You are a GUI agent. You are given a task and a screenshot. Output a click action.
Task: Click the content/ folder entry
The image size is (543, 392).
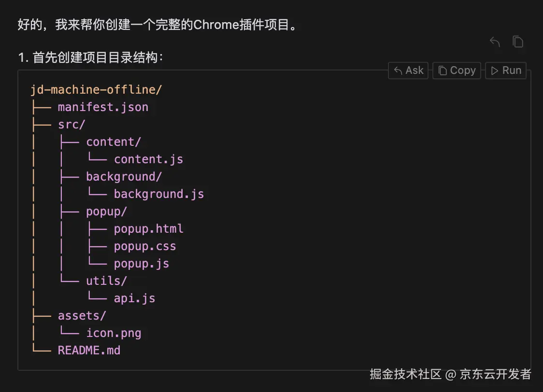[x=114, y=142]
